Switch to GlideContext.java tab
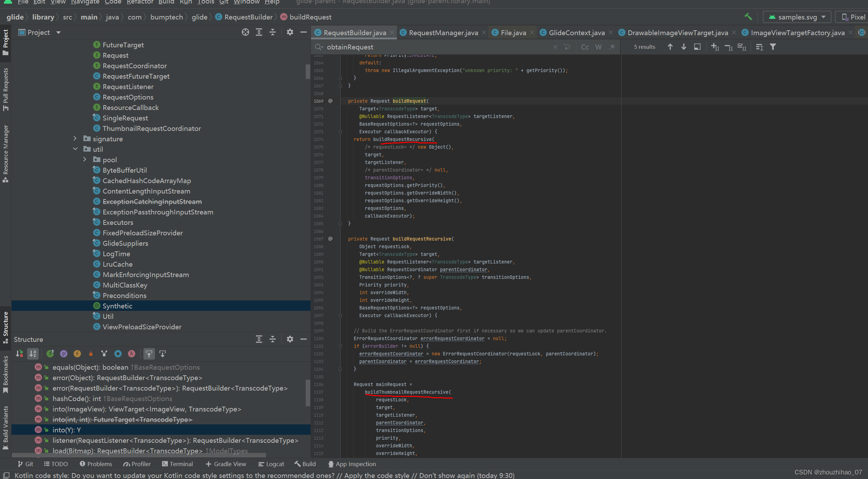Screen dimensions: 868x479 click(x=576, y=33)
